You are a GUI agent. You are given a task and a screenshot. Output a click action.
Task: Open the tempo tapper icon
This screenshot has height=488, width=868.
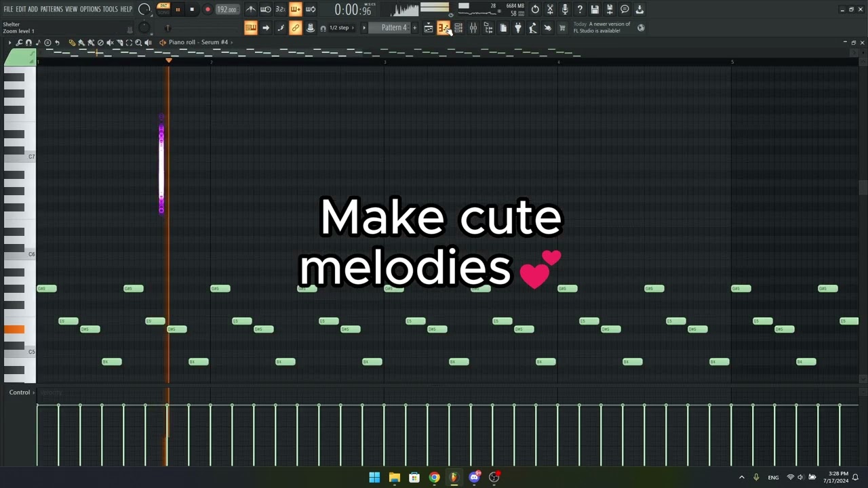pos(533,28)
